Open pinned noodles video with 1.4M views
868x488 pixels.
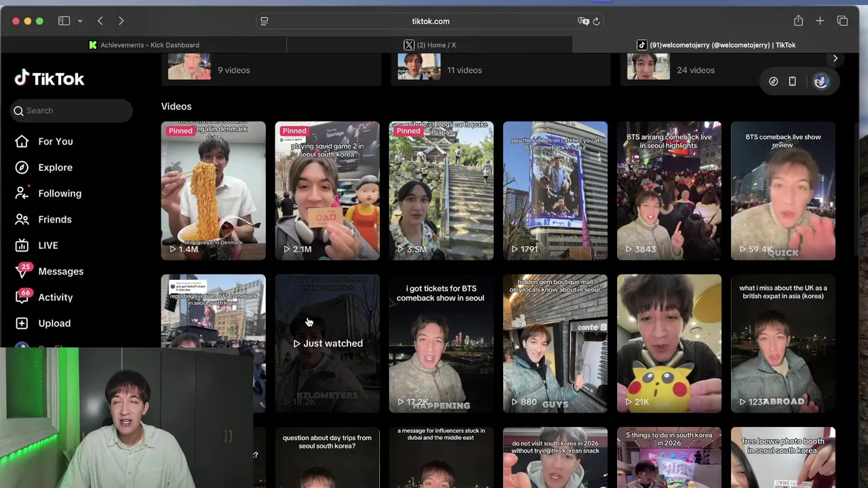pos(214,190)
